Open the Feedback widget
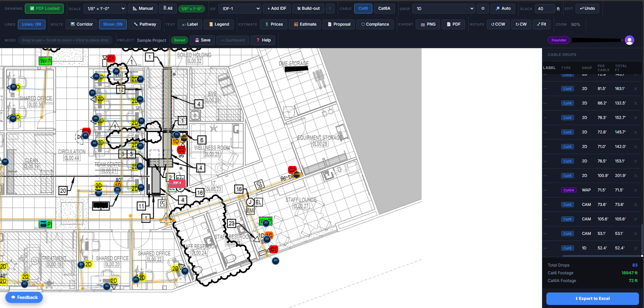Viewport: 644px width, 308px height. click(x=24, y=298)
